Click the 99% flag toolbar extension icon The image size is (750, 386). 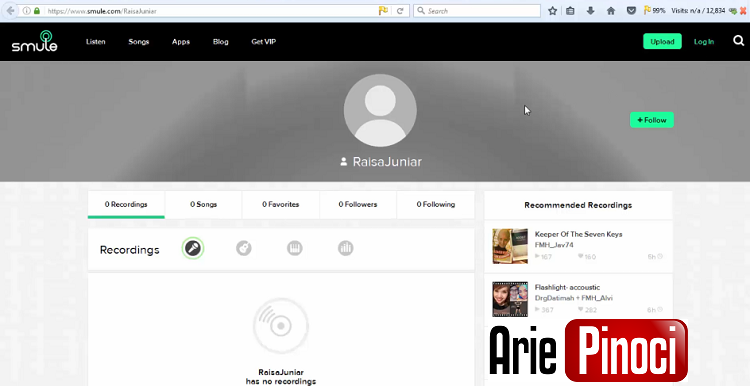[x=654, y=11]
